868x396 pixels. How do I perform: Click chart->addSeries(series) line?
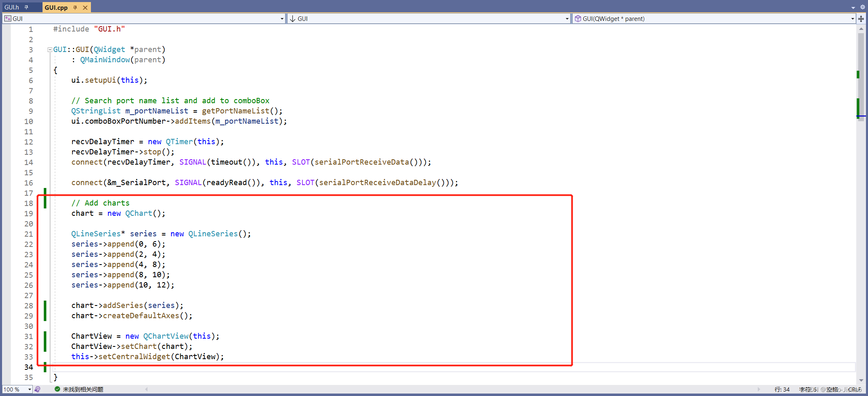pos(127,305)
